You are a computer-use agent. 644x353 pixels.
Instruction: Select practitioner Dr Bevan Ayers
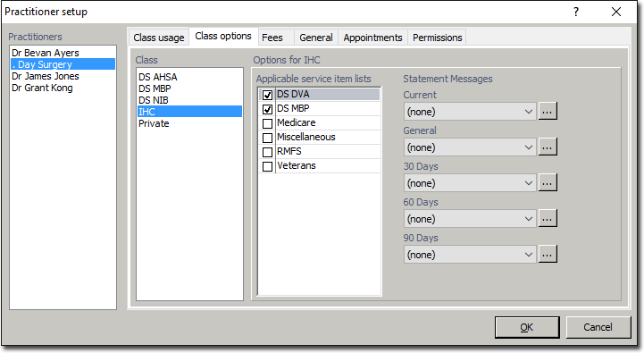pos(63,53)
